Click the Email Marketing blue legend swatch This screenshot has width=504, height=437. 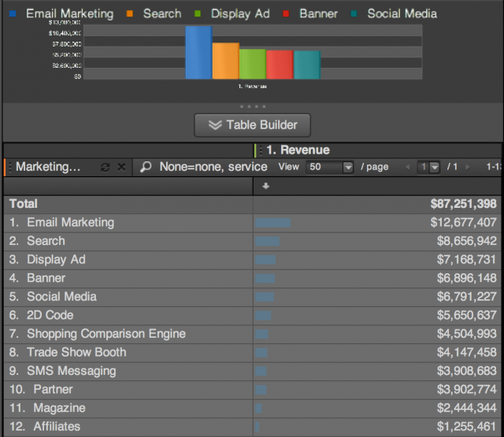point(13,13)
